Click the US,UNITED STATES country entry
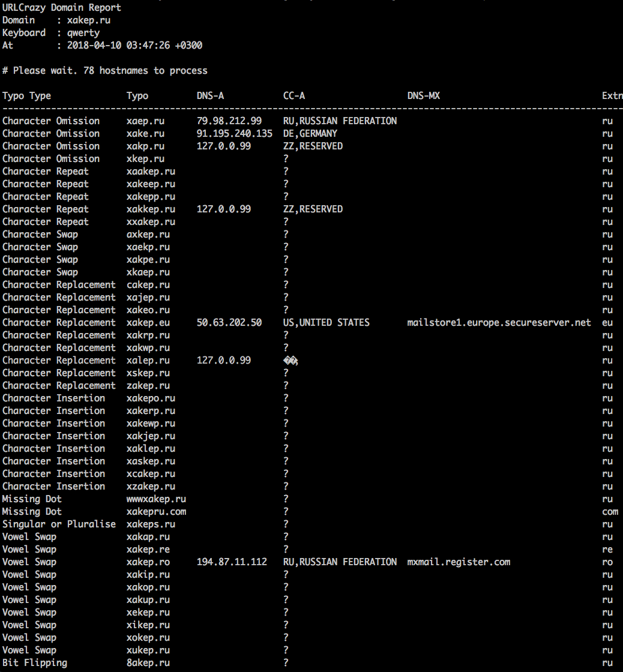The height and width of the screenshot is (672, 623). (326, 322)
